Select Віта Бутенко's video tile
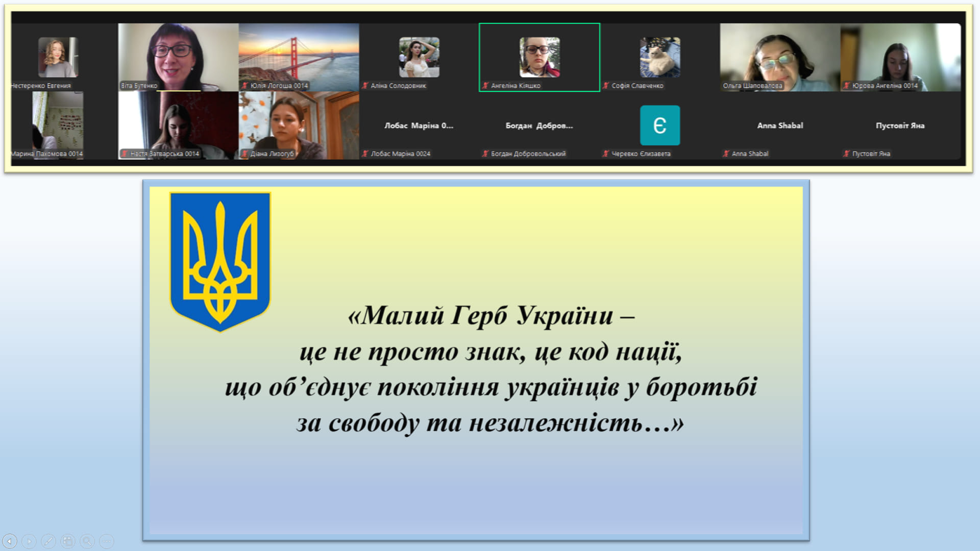This screenshot has width=980, height=551. click(x=178, y=57)
